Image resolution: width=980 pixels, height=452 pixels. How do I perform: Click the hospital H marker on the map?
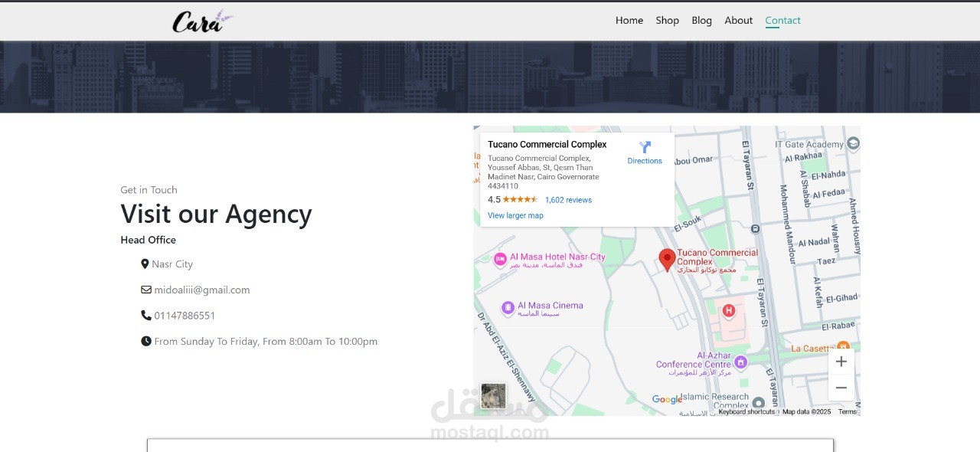click(729, 310)
